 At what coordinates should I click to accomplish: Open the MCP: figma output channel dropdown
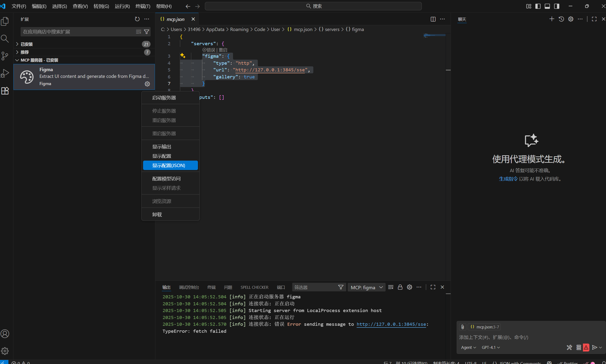pyautogui.click(x=366, y=287)
